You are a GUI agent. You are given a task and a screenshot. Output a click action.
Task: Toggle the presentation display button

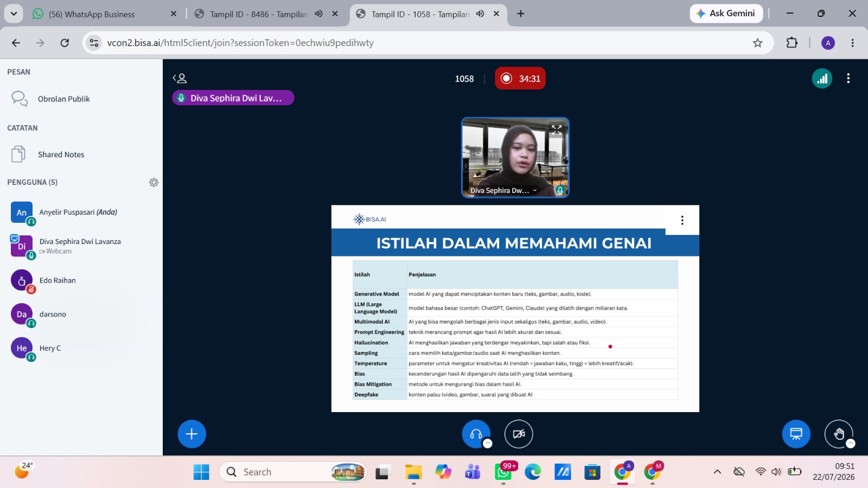point(796,434)
